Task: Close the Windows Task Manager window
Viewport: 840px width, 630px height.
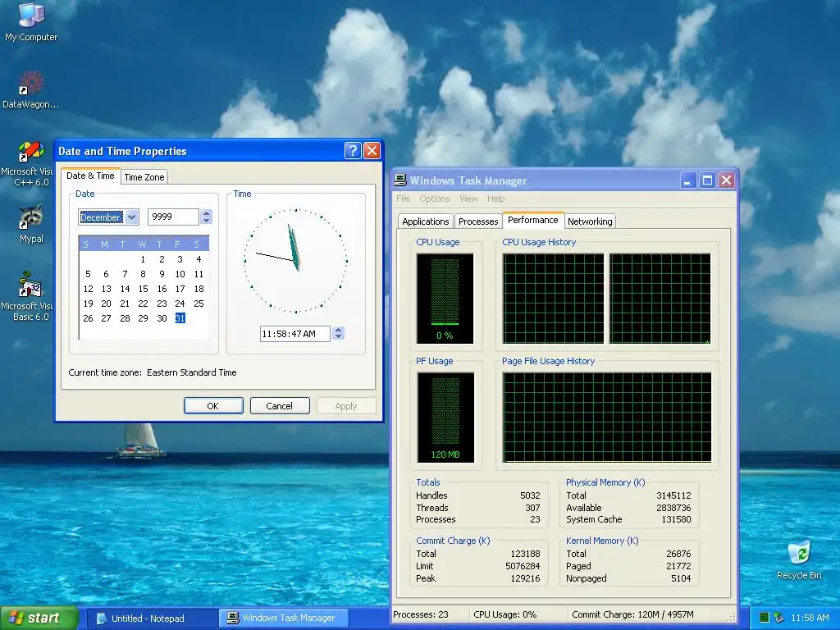Action: pyautogui.click(x=727, y=180)
